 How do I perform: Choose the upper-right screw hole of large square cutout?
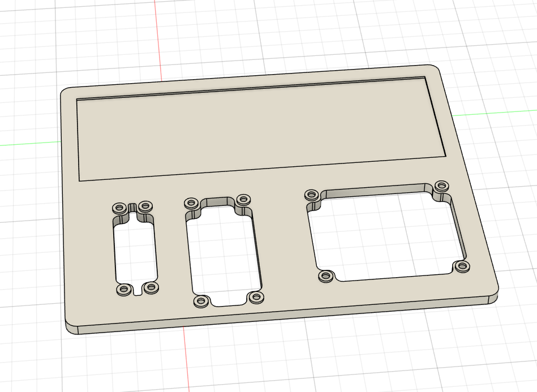pyautogui.click(x=441, y=186)
